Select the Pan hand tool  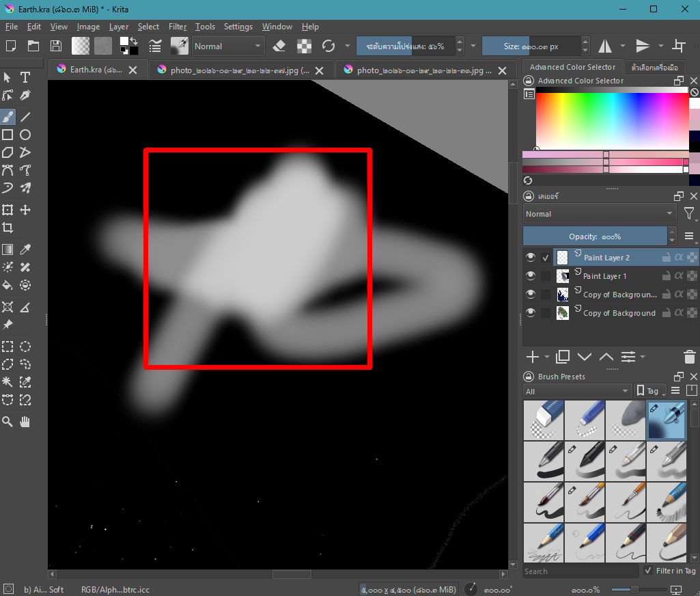coord(25,422)
